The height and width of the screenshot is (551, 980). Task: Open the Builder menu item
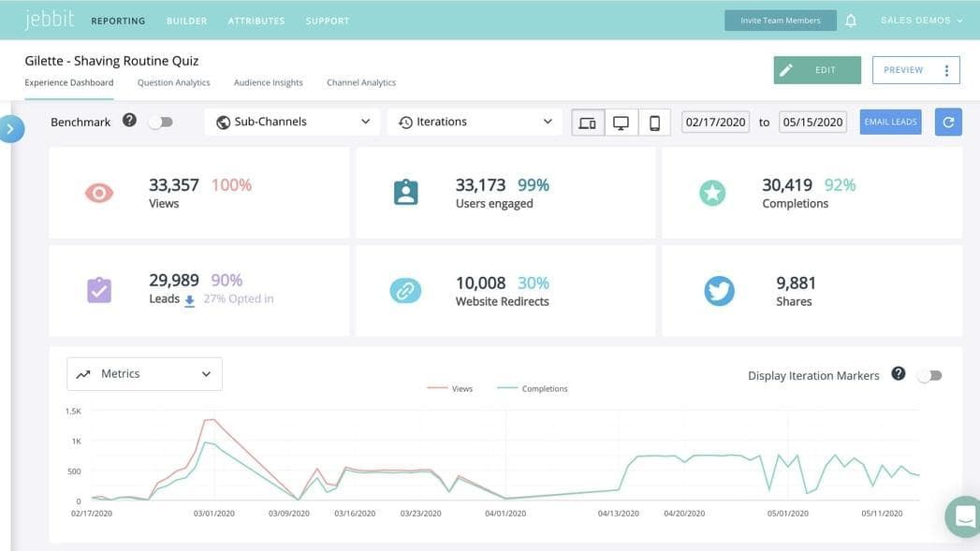pyautogui.click(x=186, y=21)
